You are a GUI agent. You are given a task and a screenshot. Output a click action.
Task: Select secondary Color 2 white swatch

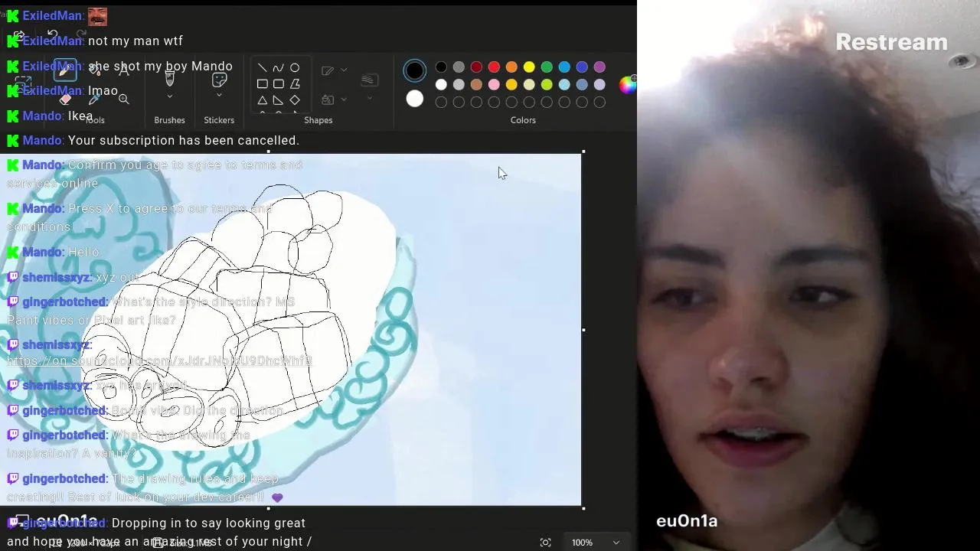coord(414,99)
